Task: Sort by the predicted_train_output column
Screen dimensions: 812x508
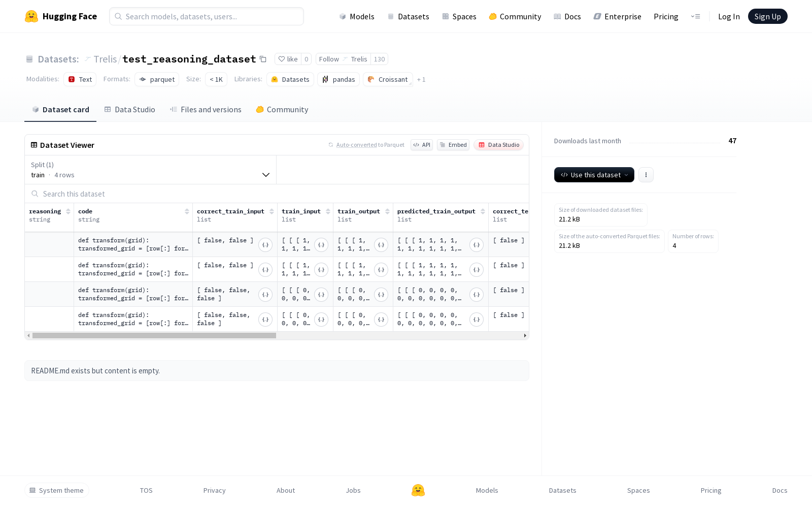Action: [483, 211]
